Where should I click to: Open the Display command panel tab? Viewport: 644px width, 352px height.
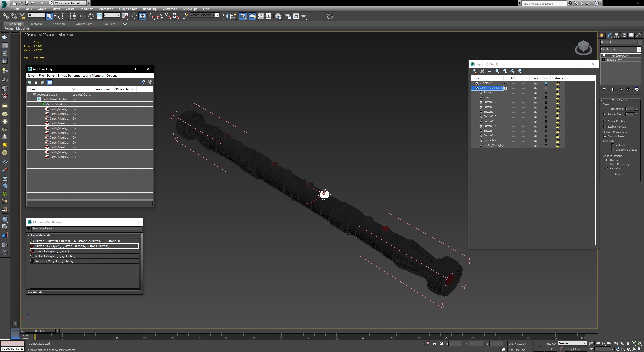click(x=631, y=35)
